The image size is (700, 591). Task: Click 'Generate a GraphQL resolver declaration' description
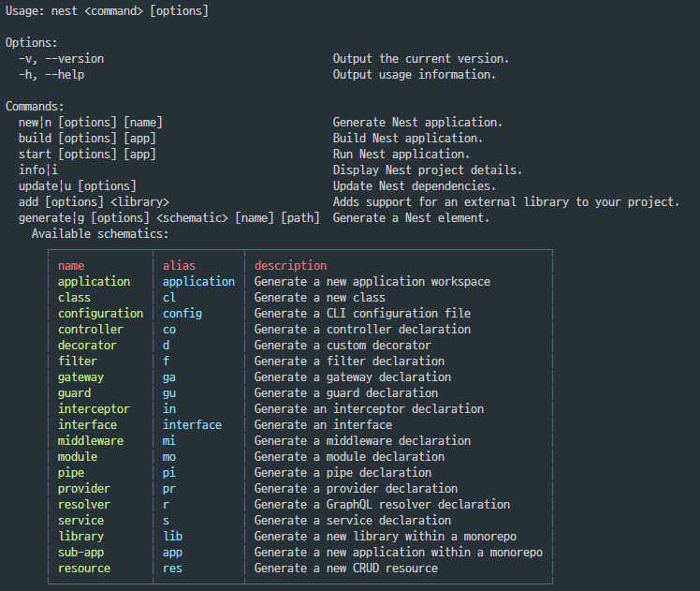[382, 505]
